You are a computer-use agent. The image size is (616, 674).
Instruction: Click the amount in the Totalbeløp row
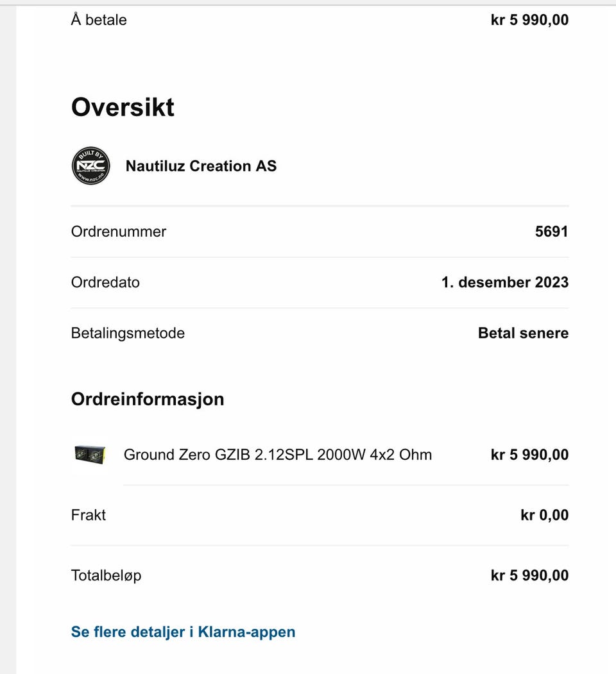(529, 575)
